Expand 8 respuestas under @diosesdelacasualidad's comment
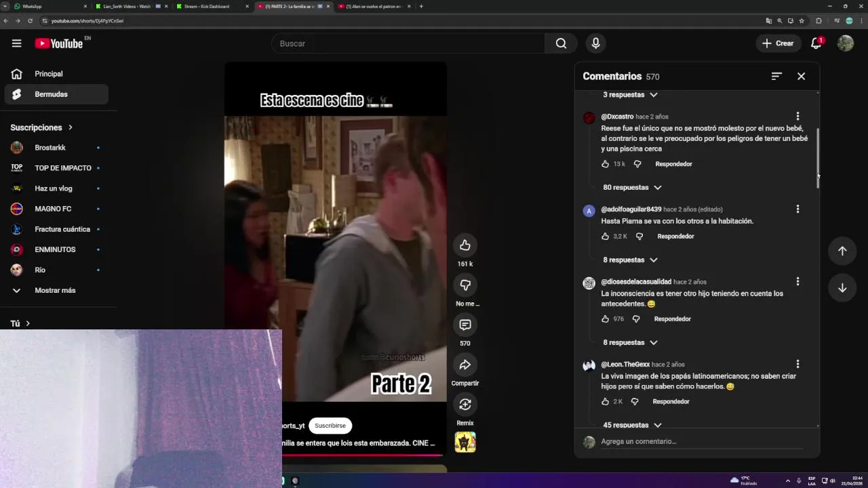 pos(629,343)
